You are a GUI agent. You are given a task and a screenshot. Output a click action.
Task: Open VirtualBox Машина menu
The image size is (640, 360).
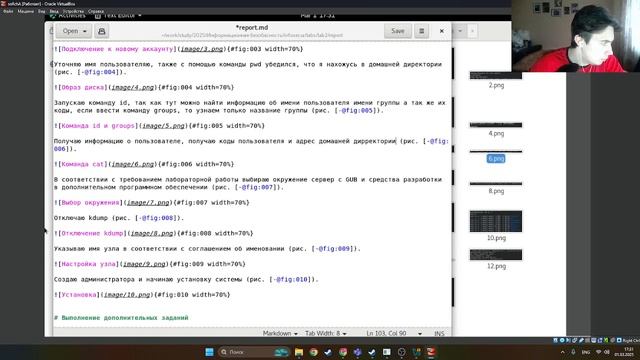click(x=26, y=11)
